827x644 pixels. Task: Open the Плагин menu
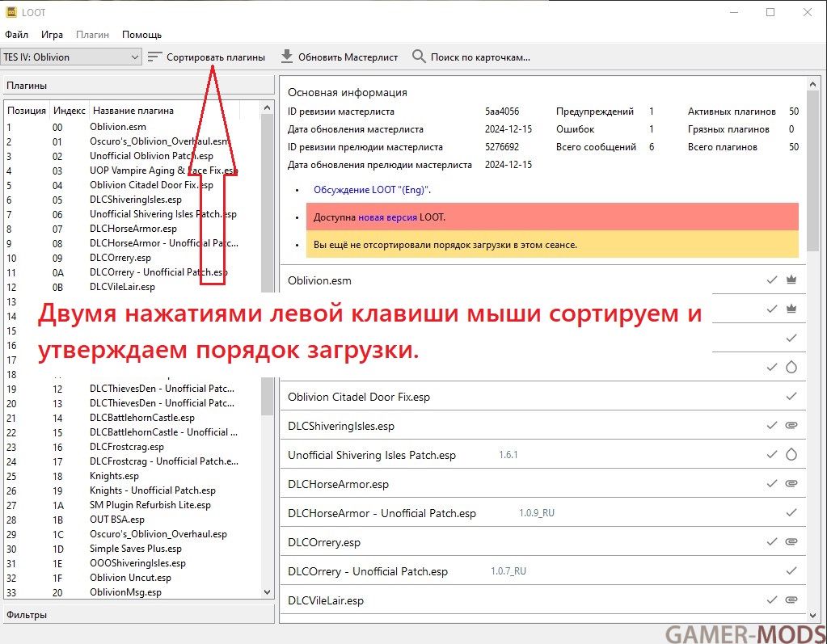tap(92, 35)
